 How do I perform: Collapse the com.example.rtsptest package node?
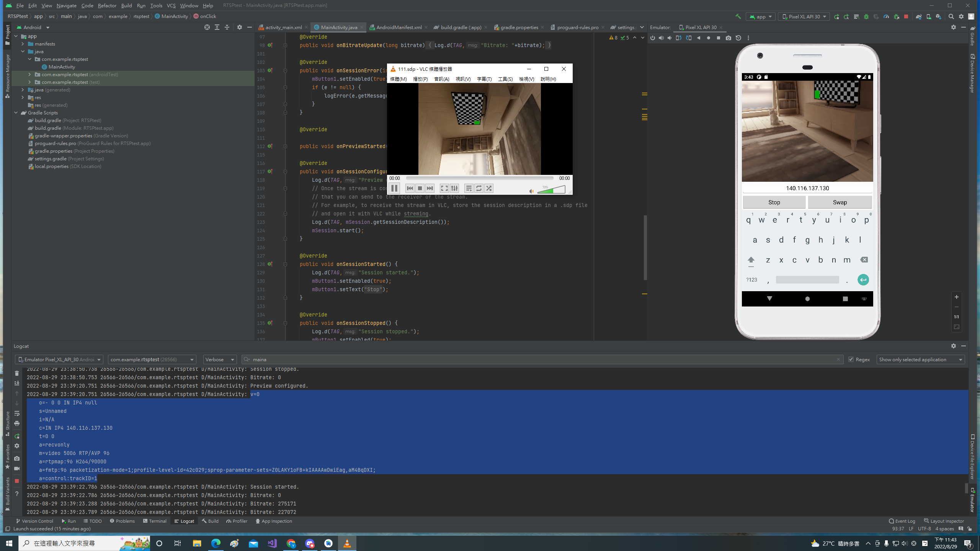[x=30, y=59]
